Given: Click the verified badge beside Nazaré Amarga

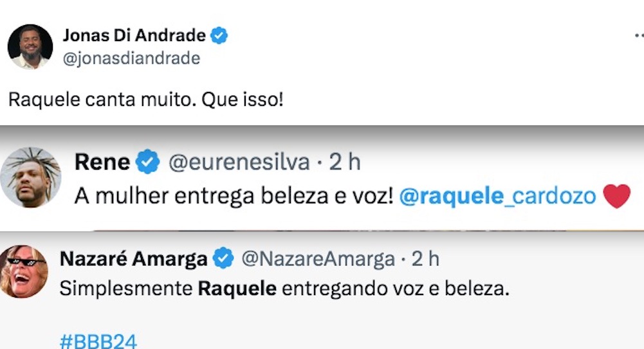Looking at the screenshot, I should tap(223, 259).
